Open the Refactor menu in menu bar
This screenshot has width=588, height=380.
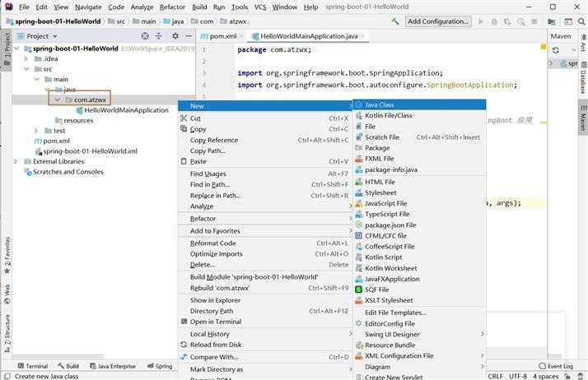pyautogui.click(x=172, y=7)
